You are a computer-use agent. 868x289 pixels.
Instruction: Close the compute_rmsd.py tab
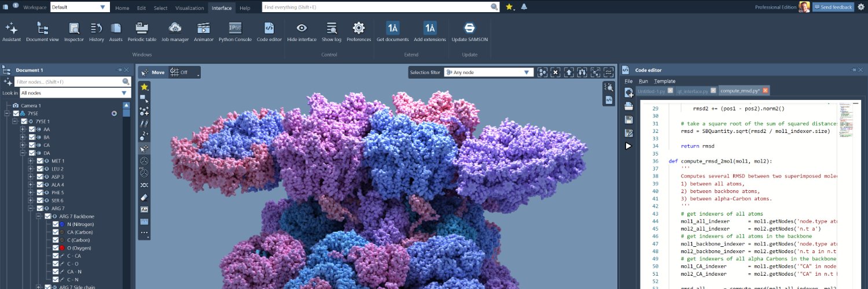point(766,91)
